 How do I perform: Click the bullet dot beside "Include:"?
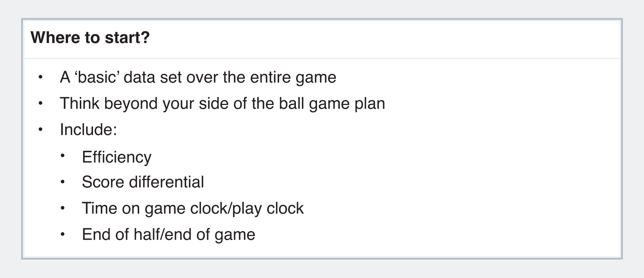40,129
